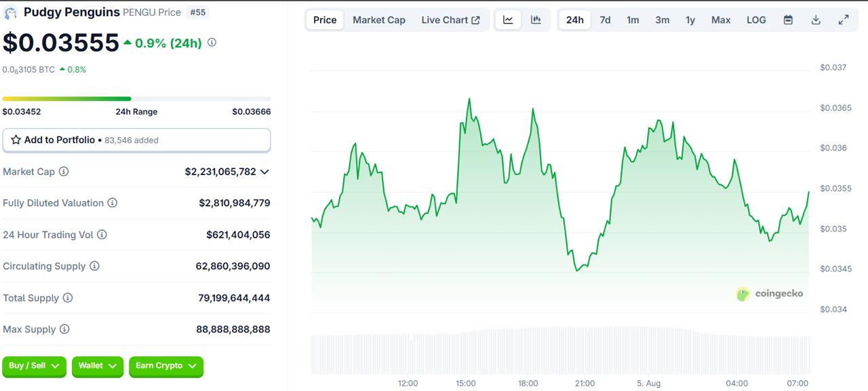Expand chart to fullscreen
Image resolution: width=868 pixels, height=391 pixels.
click(x=844, y=20)
